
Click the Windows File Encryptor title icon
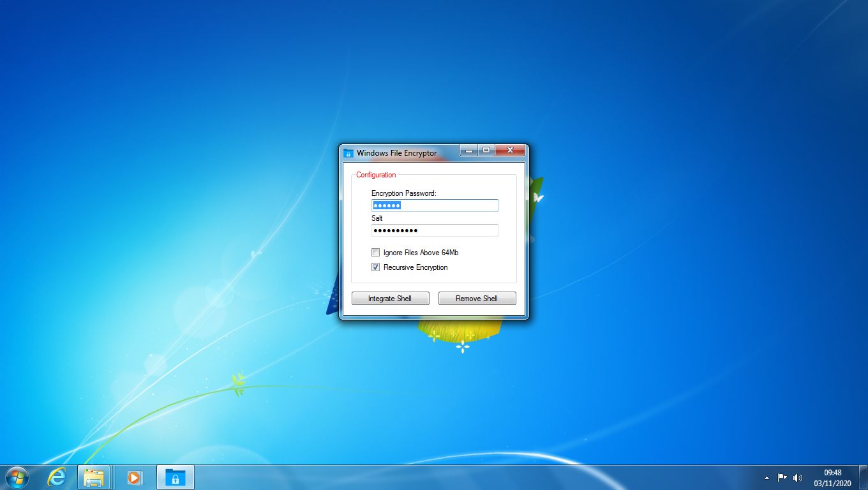point(348,153)
